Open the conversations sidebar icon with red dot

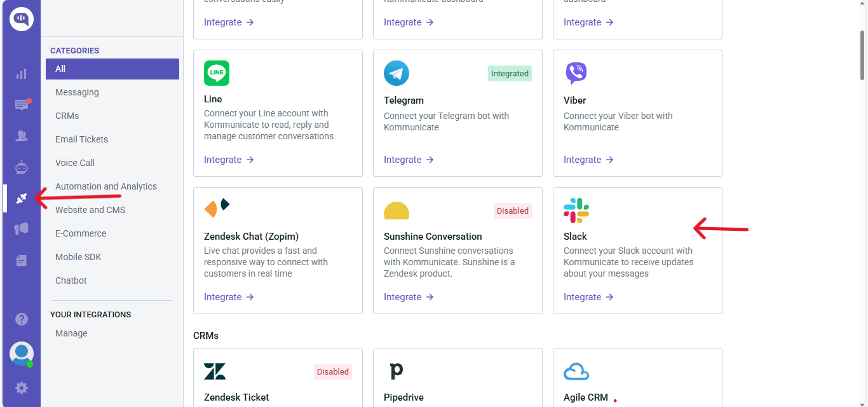pyautogui.click(x=22, y=105)
